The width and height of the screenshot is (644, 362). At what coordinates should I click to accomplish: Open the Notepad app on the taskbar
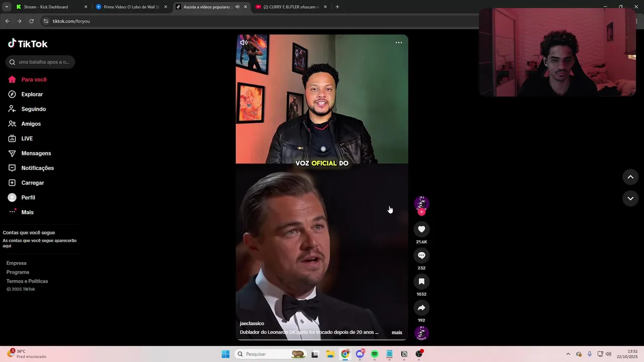click(x=389, y=354)
